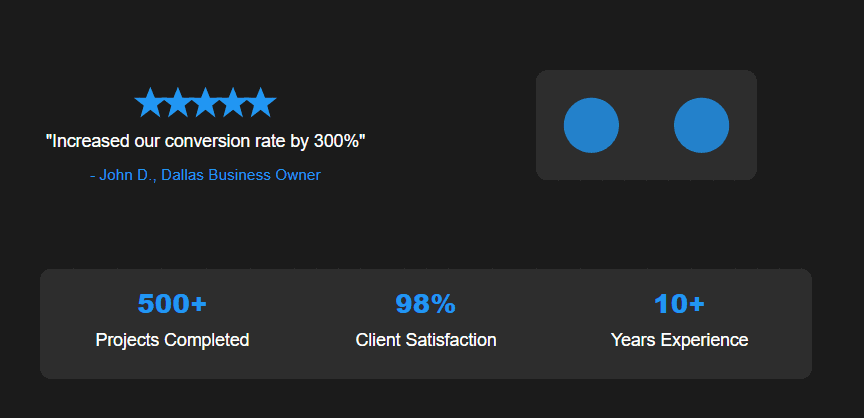
Task: Select the fourth rating star
Action: pos(233,102)
